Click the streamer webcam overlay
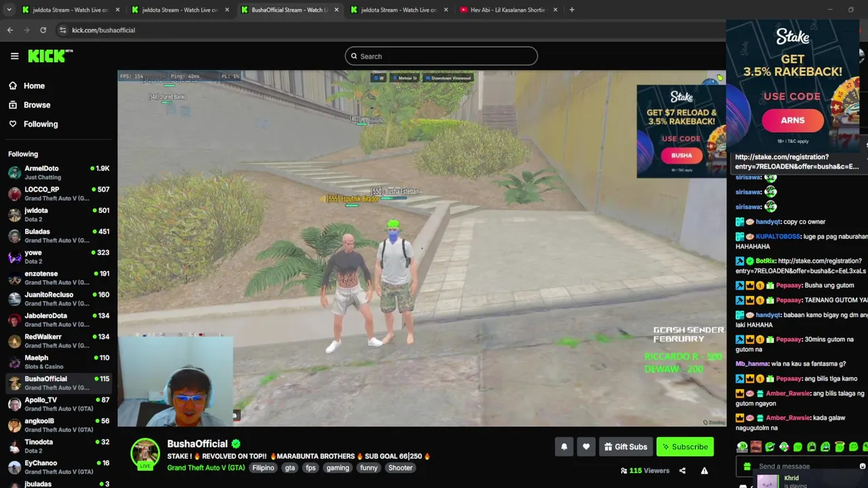The image size is (868, 488). (176, 382)
